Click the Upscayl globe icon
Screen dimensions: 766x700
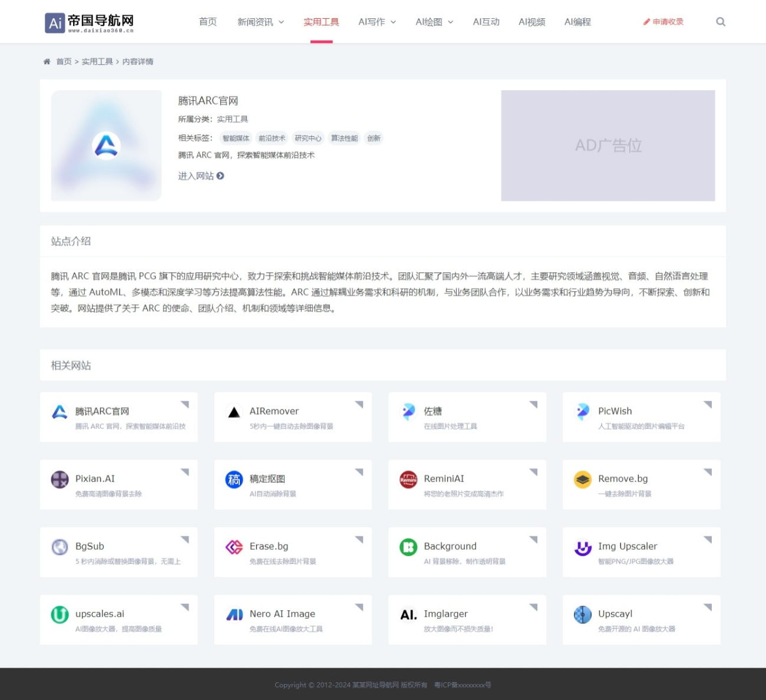582,615
